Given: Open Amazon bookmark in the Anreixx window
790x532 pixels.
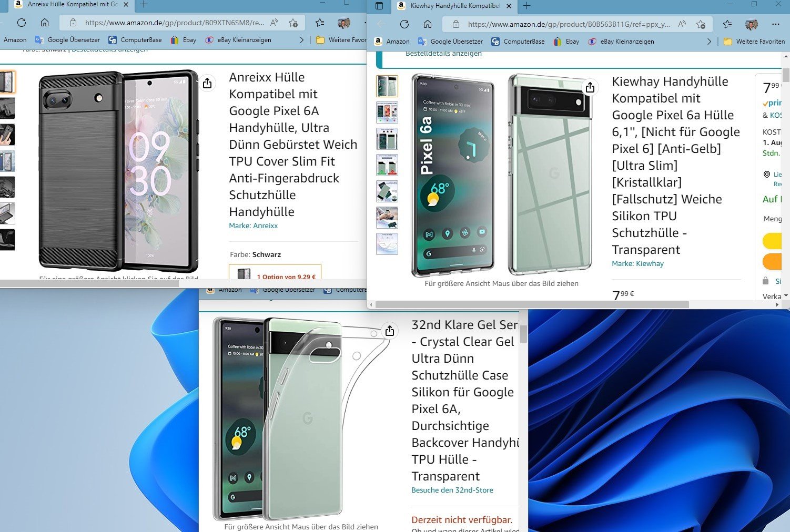Looking at the screenshot, I should [15, 40].
